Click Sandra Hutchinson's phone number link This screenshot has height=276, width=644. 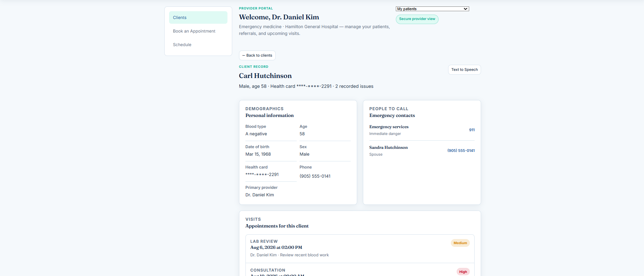pos(461,151)
